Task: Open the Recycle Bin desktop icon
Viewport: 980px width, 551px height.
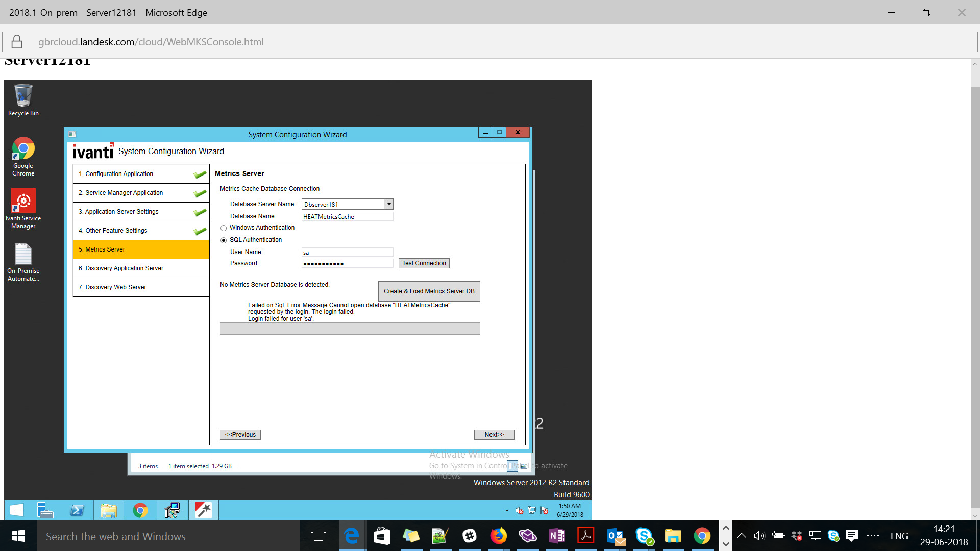Action: click(x=23, y=96)
